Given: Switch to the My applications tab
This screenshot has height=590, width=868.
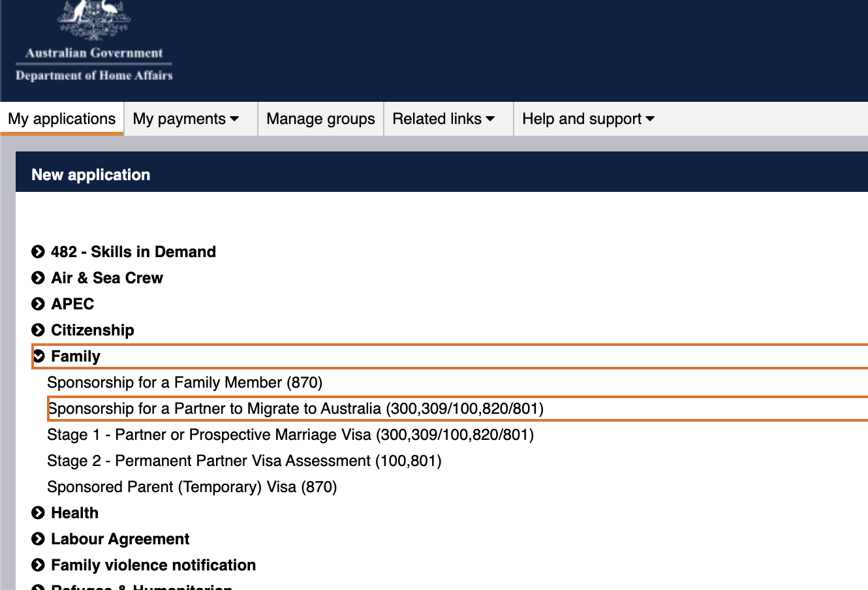Looking at the screenshot, I should point(61,119).
